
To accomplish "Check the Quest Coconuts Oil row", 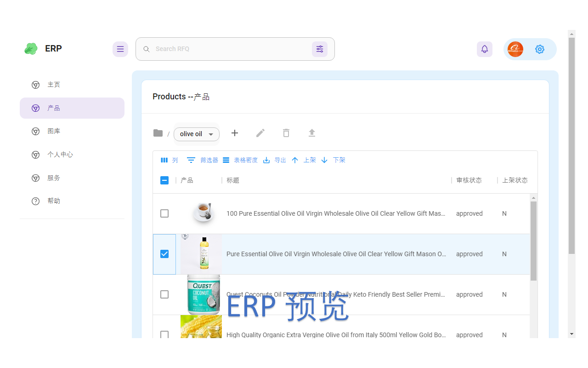I will coord(164,294).
